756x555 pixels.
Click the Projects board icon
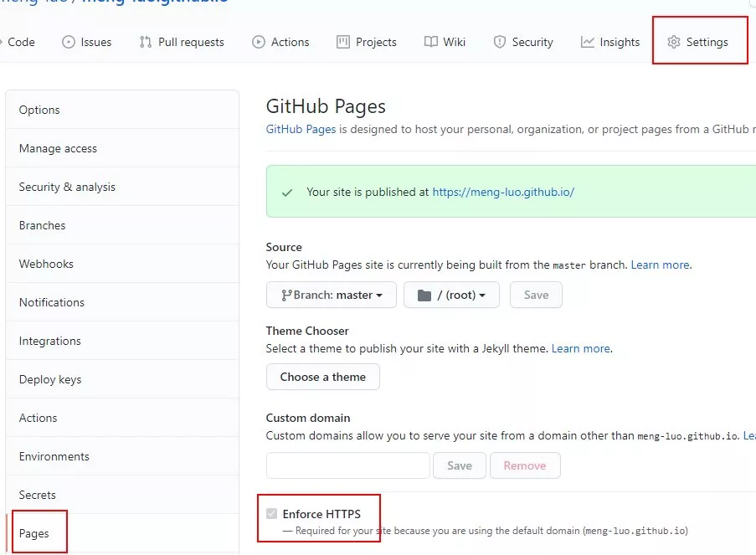click(x=342, y=42)
